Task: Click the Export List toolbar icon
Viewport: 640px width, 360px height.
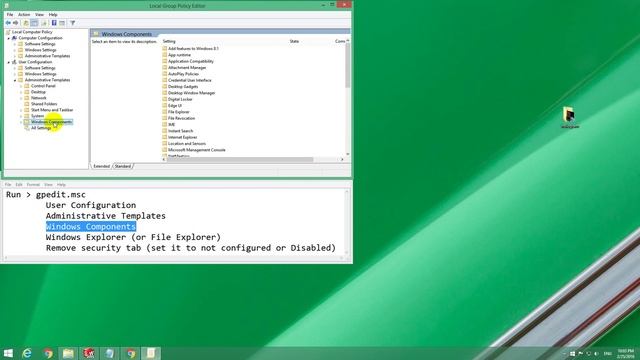Action: click(x=44, y=23)
